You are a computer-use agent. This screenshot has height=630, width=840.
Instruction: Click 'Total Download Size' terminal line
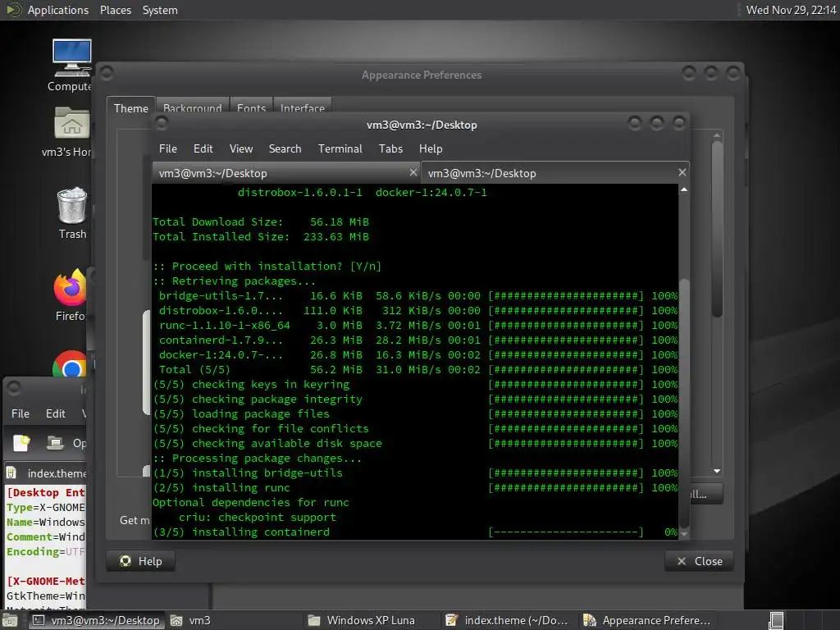[x=261, y=221]
